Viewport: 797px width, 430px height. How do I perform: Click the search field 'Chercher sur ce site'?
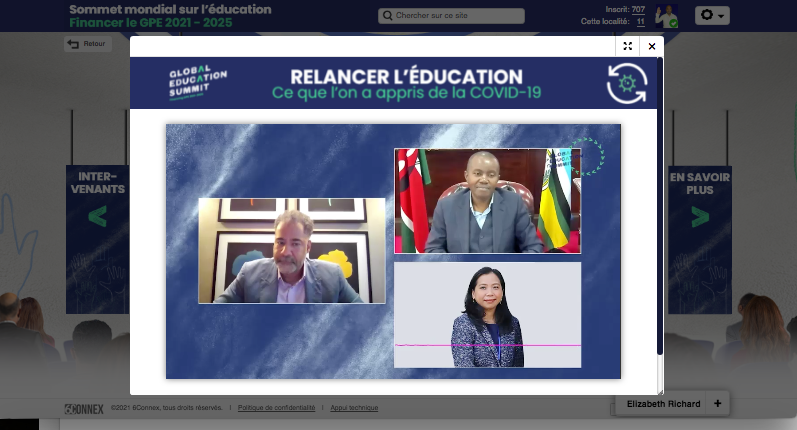[451, 16]
